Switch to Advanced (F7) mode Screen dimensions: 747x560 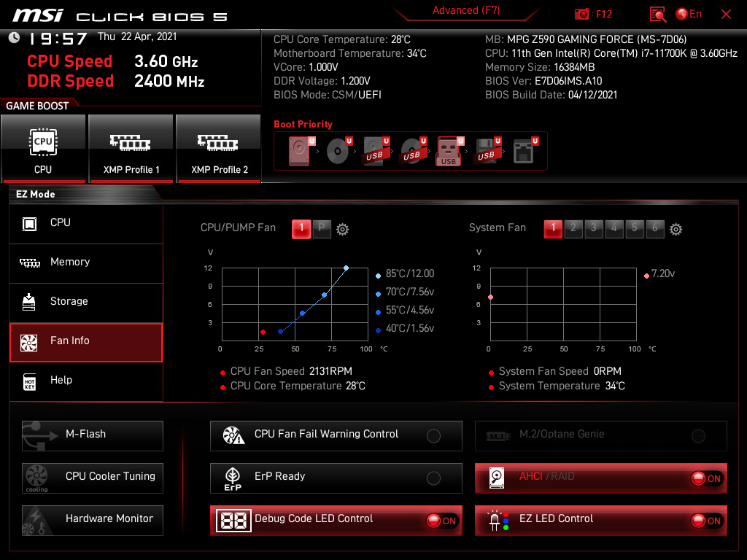(466, 10)
